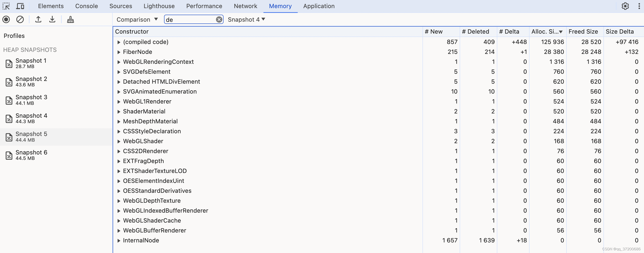Click the load profile upload icon
This screenshot has height=253, width=644.
(x=38, y=19)
